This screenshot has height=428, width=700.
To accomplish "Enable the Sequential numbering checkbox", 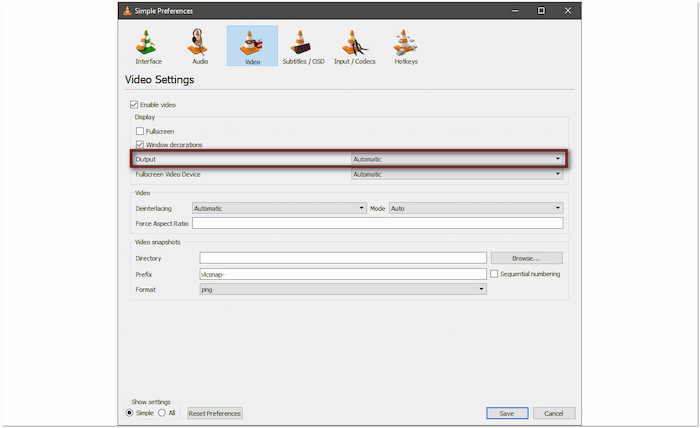I will click(x=494, y=274).
